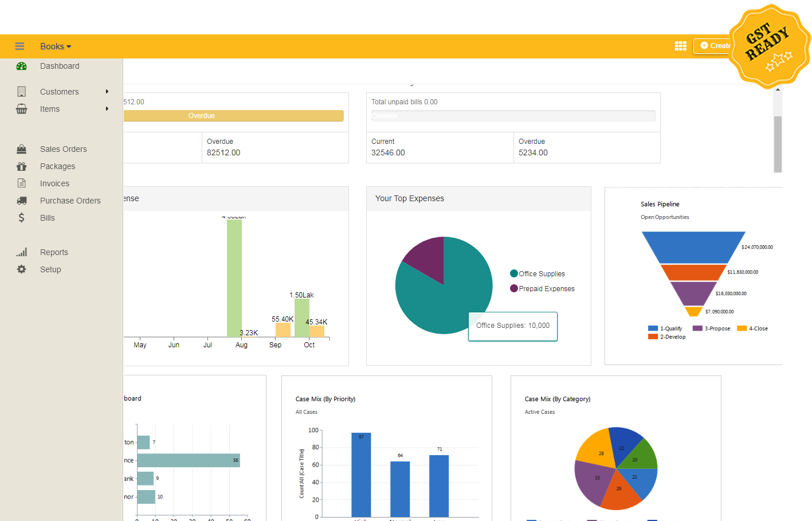The height and width of the screenshot is (521, 812).
Task: Click the Packages gift icon
Action: point(22,166)
